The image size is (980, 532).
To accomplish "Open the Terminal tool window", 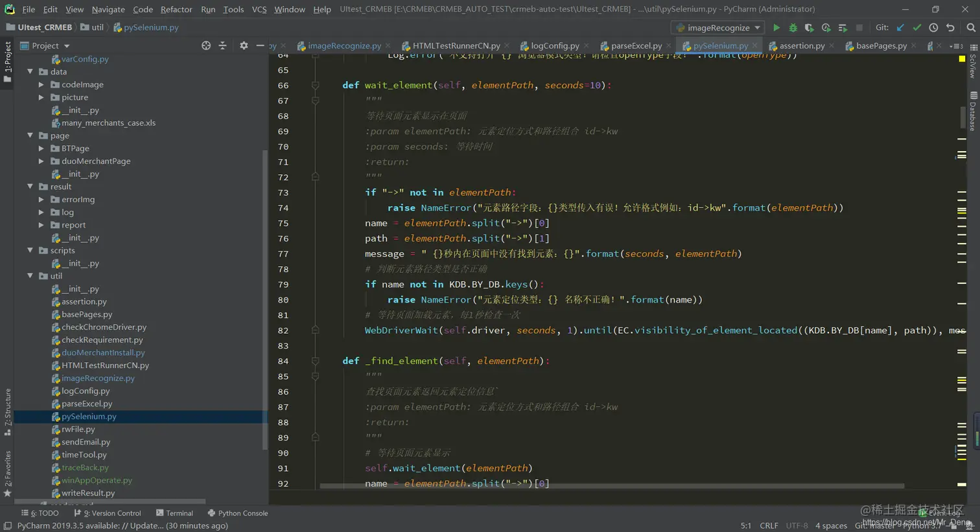I will point(174,513).
